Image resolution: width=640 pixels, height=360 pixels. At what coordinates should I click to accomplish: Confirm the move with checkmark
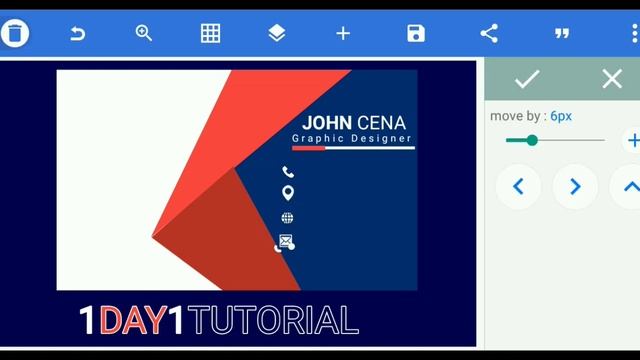tap(527, 79)
